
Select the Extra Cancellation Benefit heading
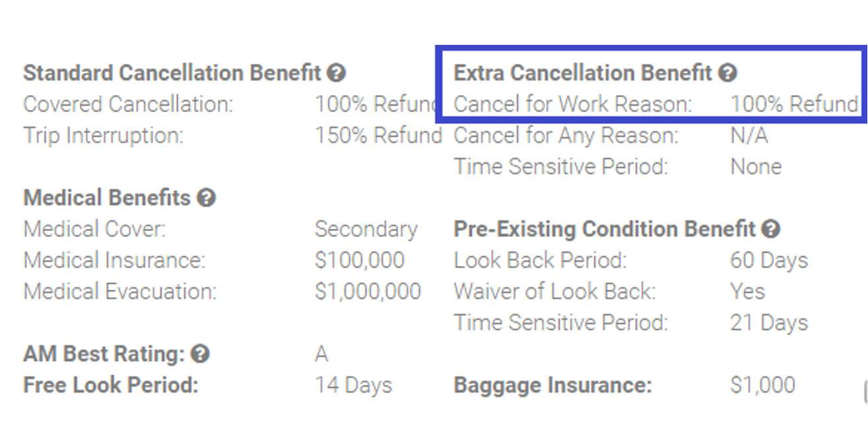coord(583,73)
